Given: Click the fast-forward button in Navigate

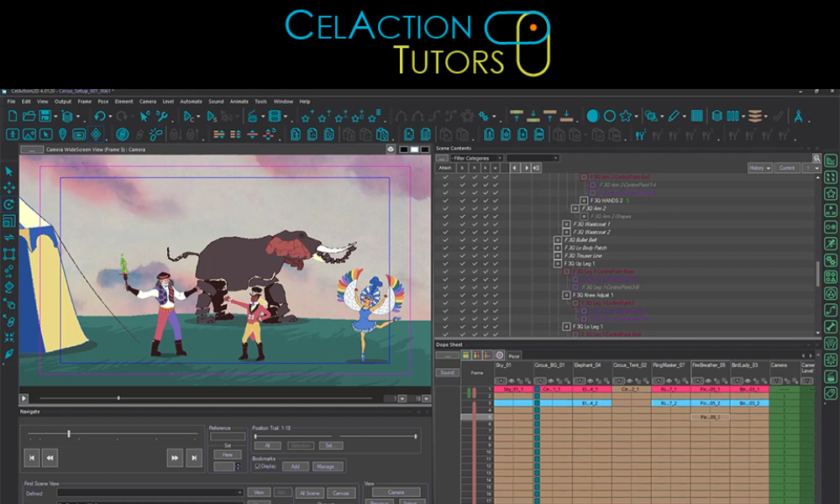Looking at the screenshot, I should [175, 458].
